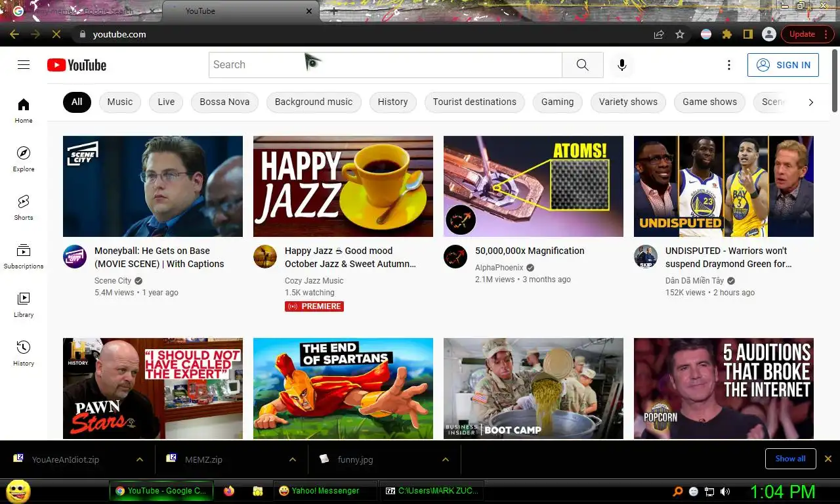This screenshot has height=504, width=840.
Task: Click the share this page icon
Action: (x=659, y=34)
